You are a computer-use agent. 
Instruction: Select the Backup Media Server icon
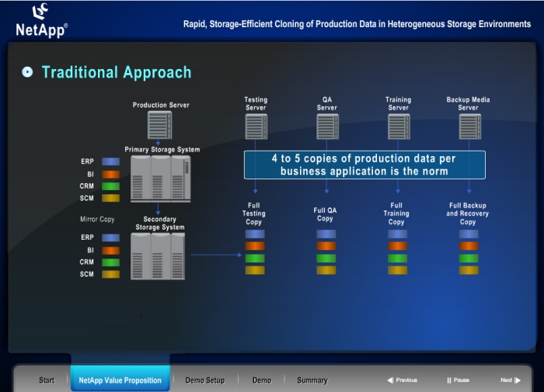(469, 127)
